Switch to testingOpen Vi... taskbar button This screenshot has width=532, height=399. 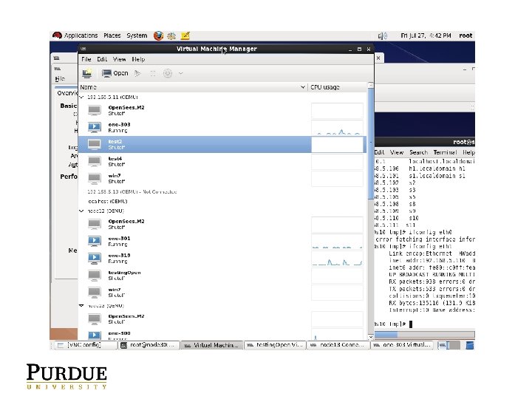[275, 345]
